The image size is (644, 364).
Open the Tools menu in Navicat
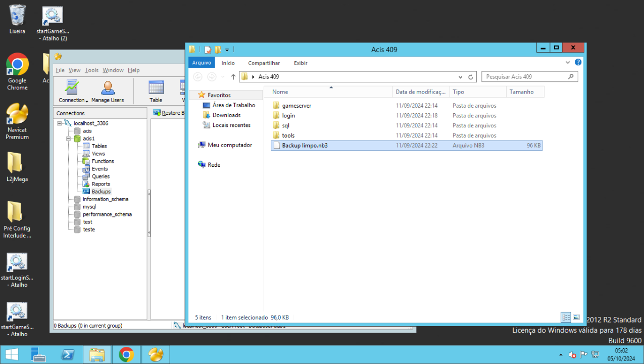tap(91, 70)
